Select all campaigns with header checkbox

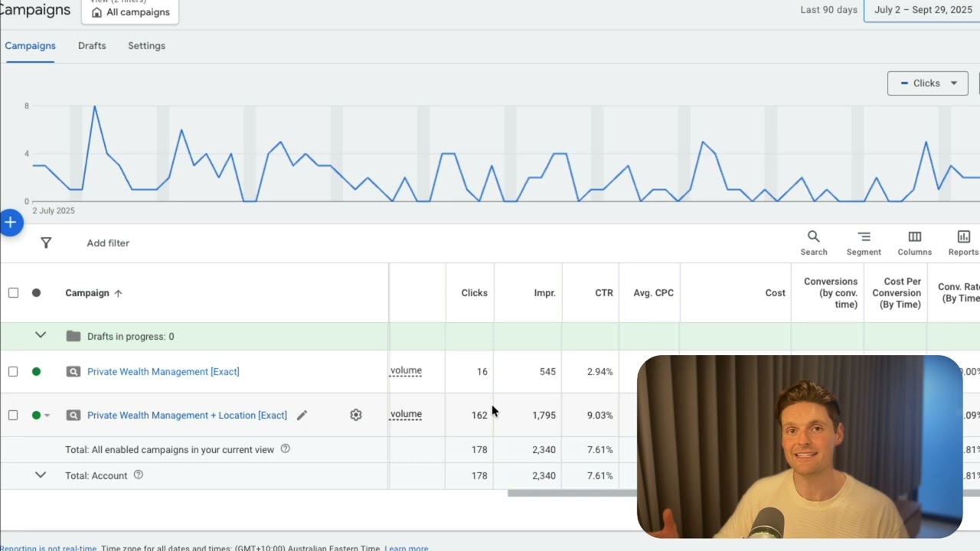pyautogui.click(x=13, y=292)
